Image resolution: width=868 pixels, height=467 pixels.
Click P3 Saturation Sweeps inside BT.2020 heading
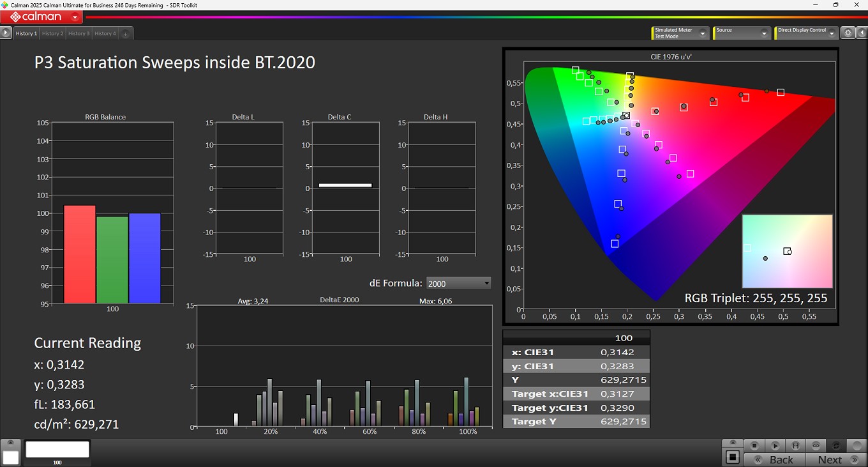175,63
